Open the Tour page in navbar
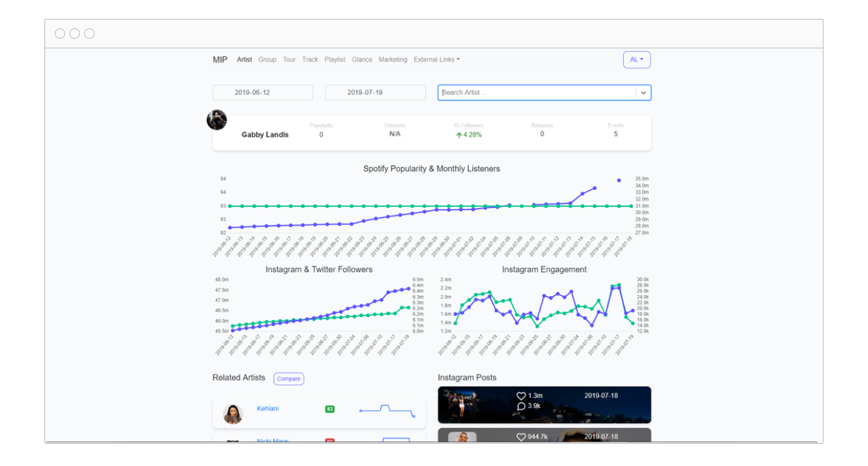The width and height of the screenshot is (868, 466). 289,60
